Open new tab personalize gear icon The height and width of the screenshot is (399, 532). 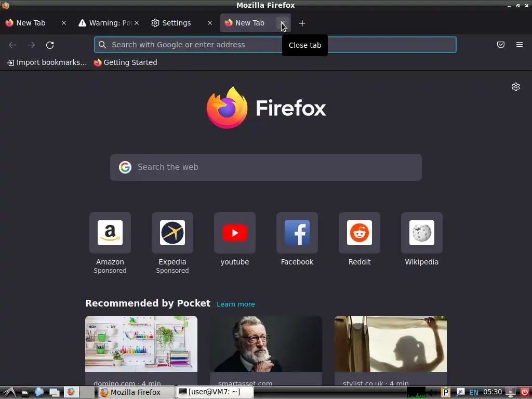pyautogui.click(x=515, y=87)
